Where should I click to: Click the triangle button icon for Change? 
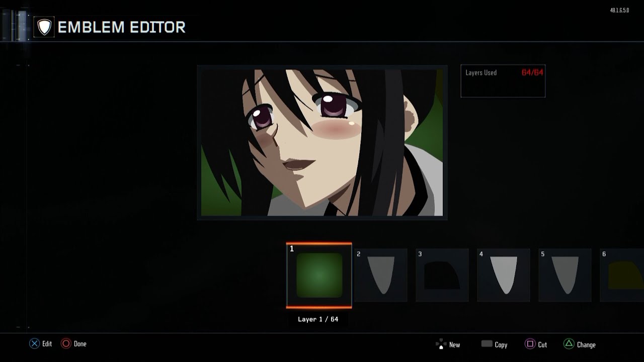tap(569, 344)
